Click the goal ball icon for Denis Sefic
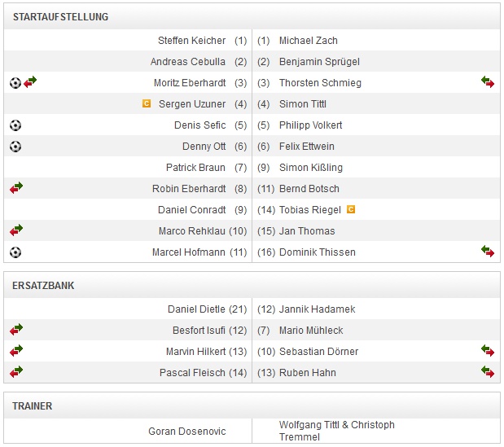The height and width of the screenshot is (447, 504). point(15,125)
